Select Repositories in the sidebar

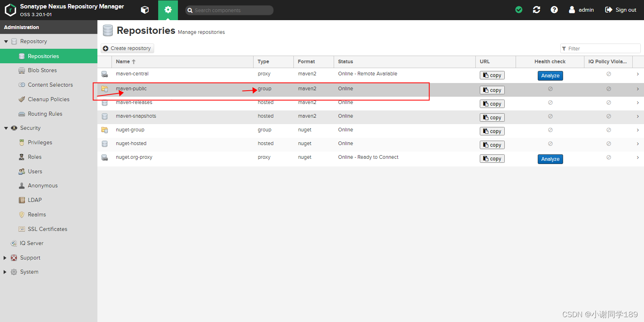[x=49, y=56]
